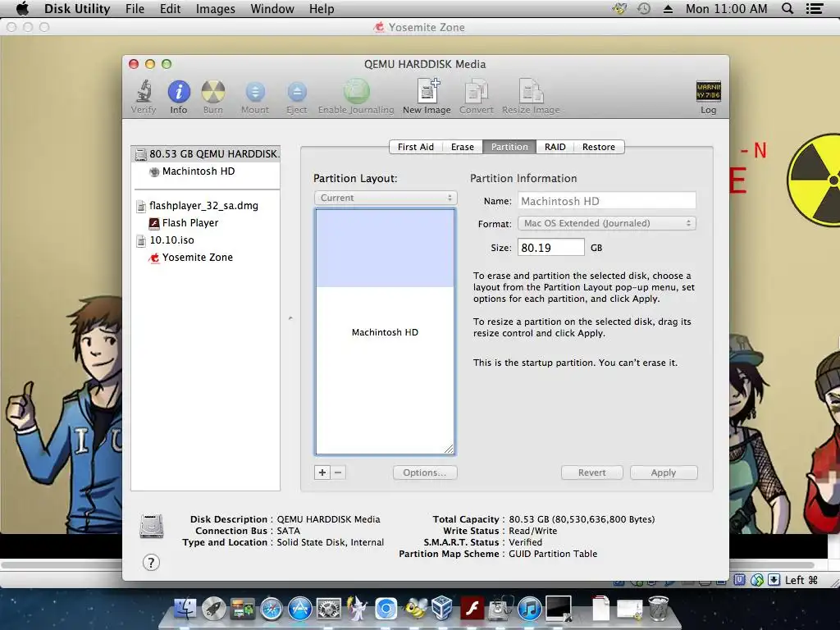Open the Disk Utility application menu
This screenshot has width=840, height=630.
tap(77, 8)
